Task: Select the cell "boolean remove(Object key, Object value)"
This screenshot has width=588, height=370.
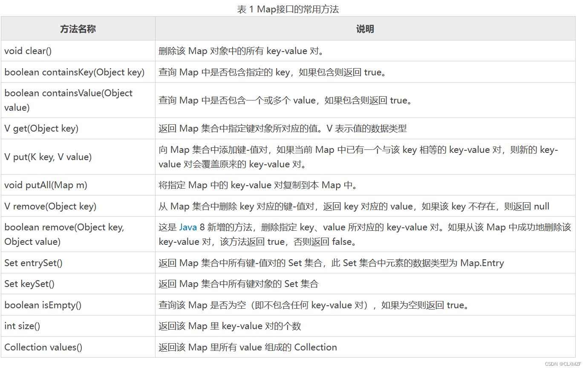Action: [x=78, y=234]
